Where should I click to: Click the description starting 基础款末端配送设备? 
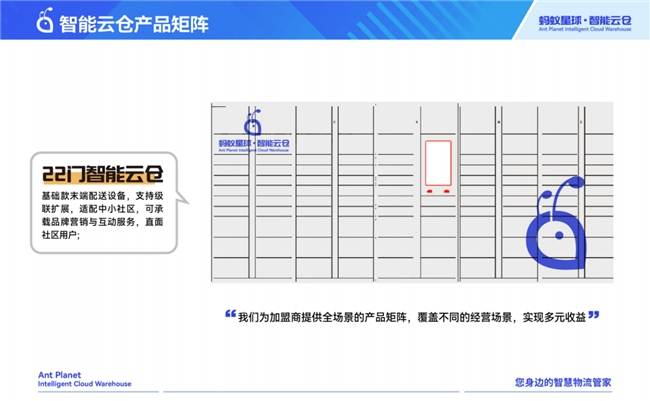pos(102,215)
